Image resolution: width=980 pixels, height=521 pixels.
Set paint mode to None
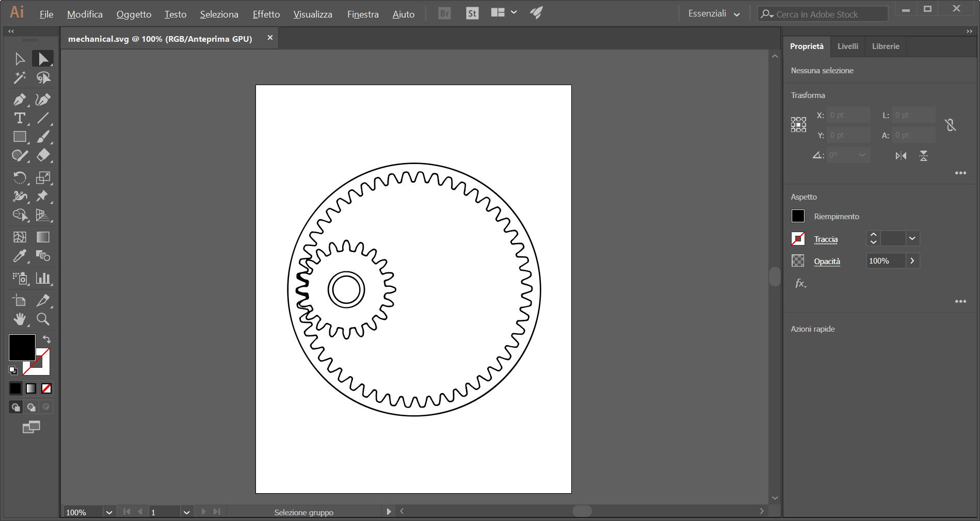click(46, 388)
